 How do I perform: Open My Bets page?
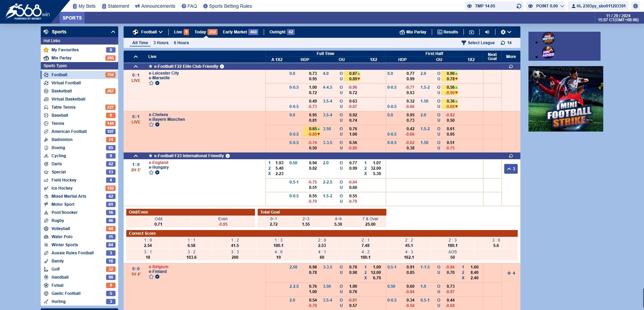click(x=84, y=6)
